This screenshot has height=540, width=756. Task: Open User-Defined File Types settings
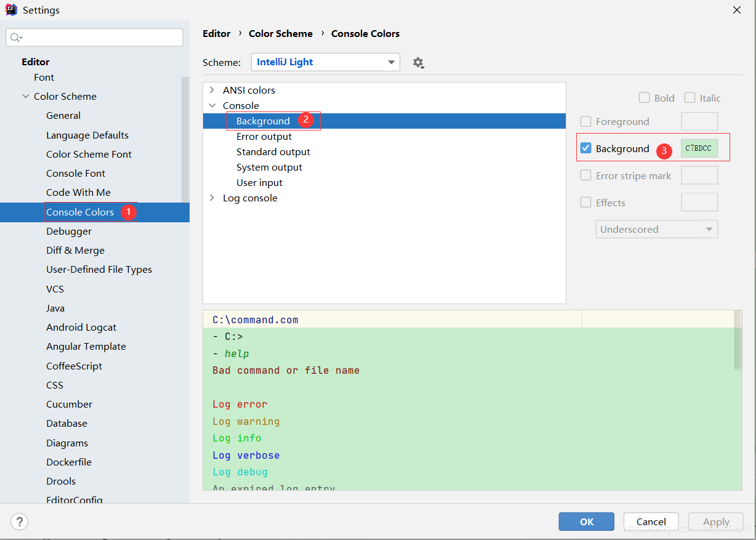[99, 269]
